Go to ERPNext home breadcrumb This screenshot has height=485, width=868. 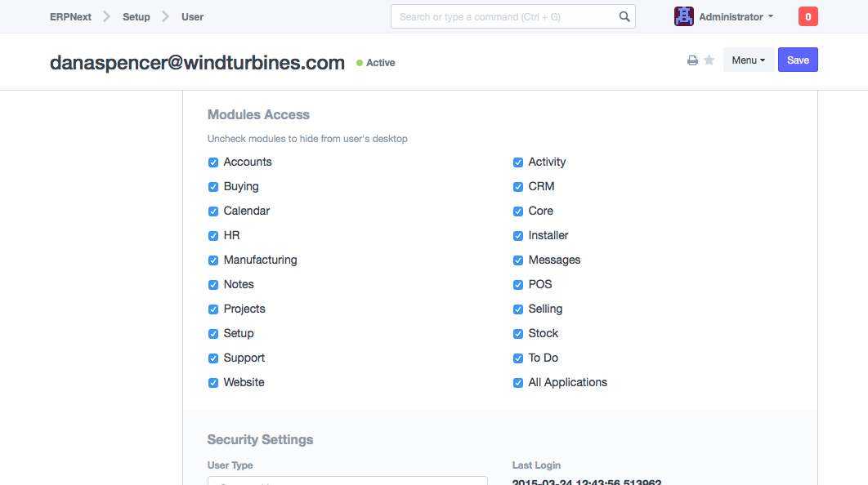click(x=70, y=16)
